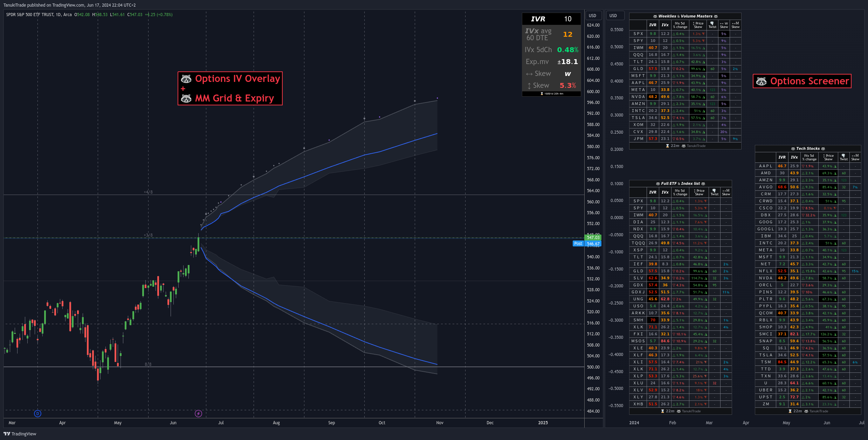Click Twist diamond icon in Weeklies table header
The height and width of the screenshot is (440, 868).
pyautogui.click(x=712, y=23)
